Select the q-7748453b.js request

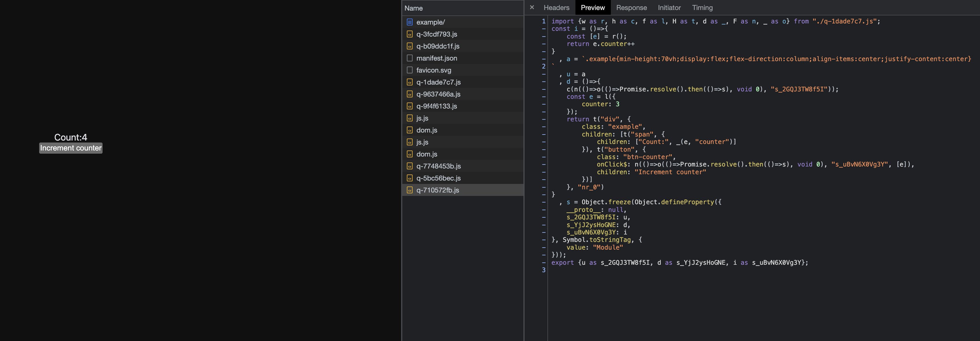[x=438, y=166]
